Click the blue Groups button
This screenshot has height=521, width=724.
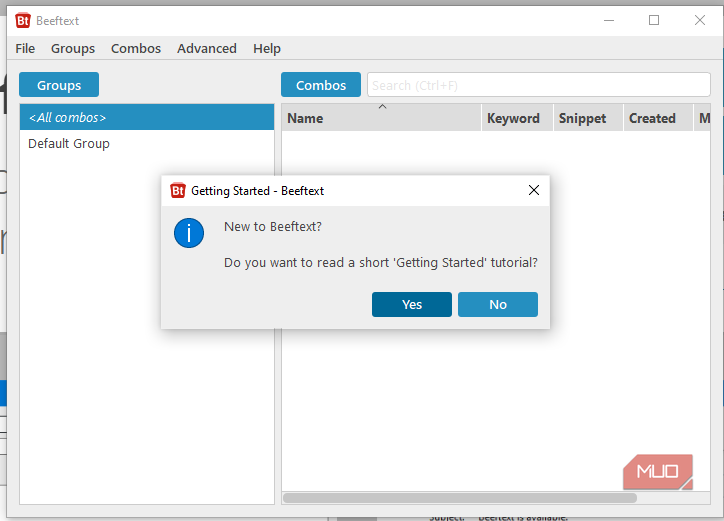(x=59, y=85)
